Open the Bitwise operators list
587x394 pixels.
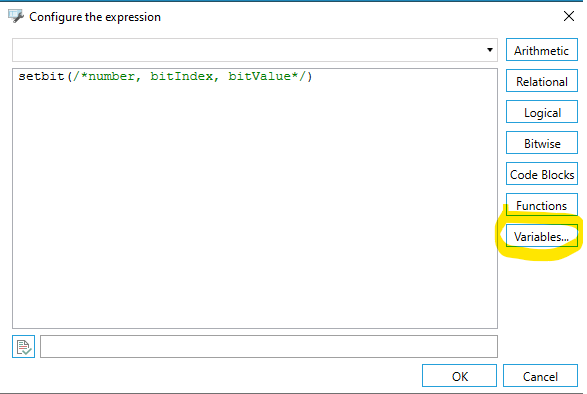(x=542, y=143)
